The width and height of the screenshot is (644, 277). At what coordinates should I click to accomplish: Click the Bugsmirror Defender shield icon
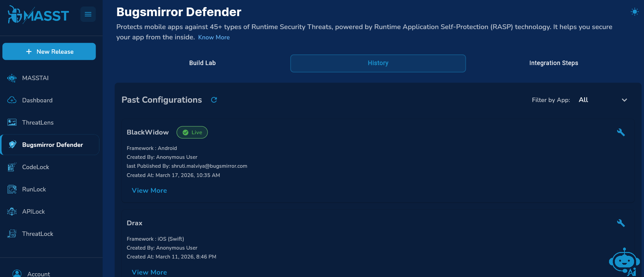pos(12,144)
